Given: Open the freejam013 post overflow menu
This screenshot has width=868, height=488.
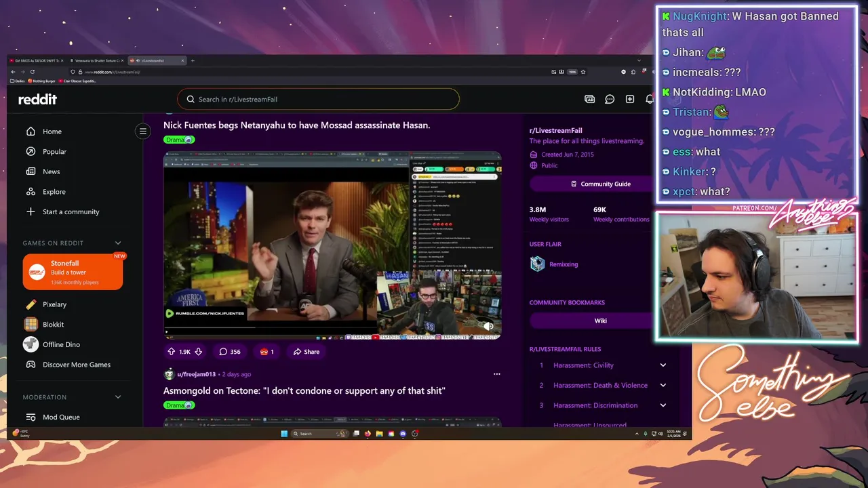Looking at the screenshot, I should [x=496, y=374].
